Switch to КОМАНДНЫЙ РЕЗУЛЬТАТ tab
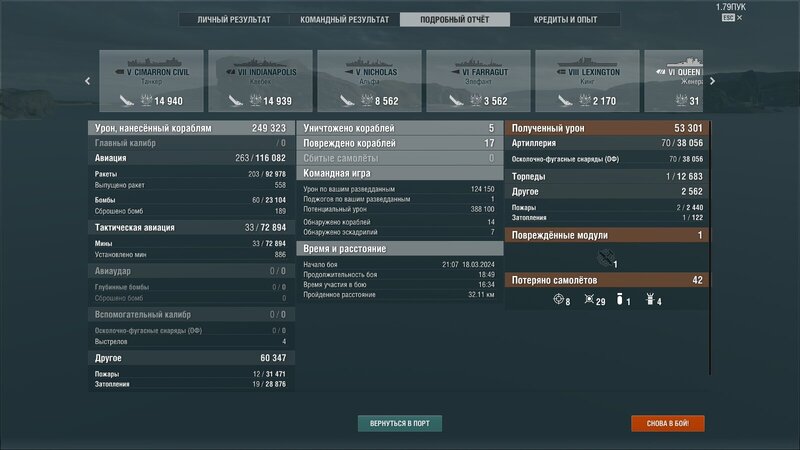This screenshot has width=800, height=450. (x=344, y=20)
